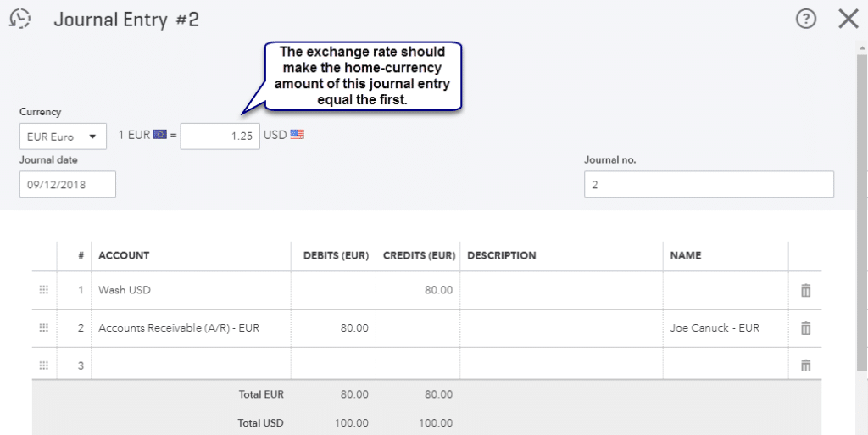Click the exchange rate field showing 1.25
Viewport: 868px width, 435px height.
(220, 137)
